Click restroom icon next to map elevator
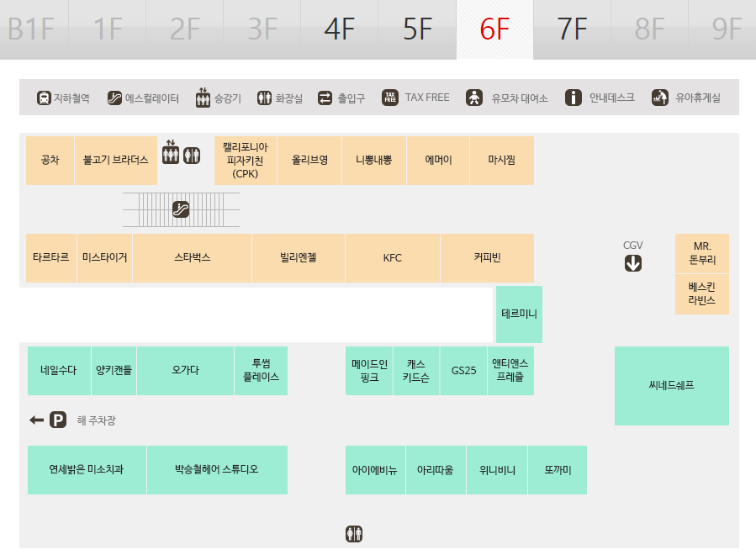Screen dimensions: 756x555 (x=192, y=156)
